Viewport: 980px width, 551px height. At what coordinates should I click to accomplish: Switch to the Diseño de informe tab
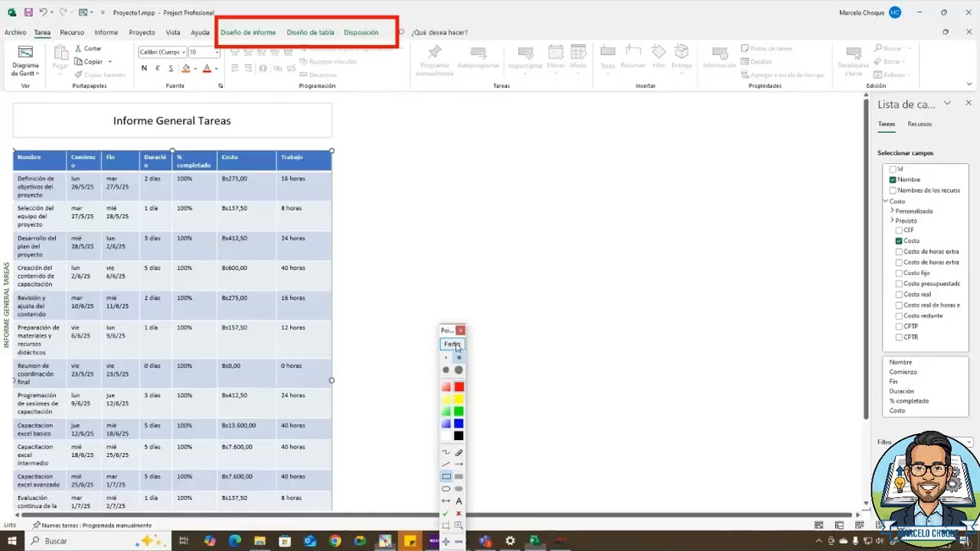point(248,32)
